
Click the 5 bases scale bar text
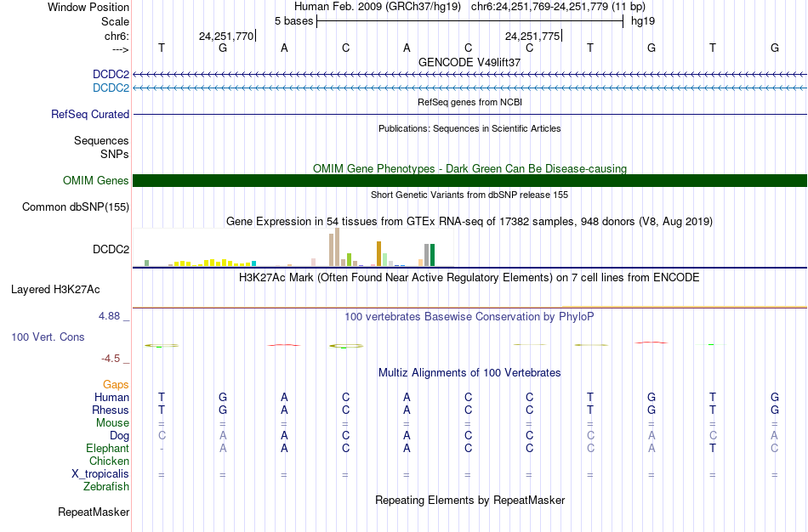pyautogui.click(x=293, y=21)
